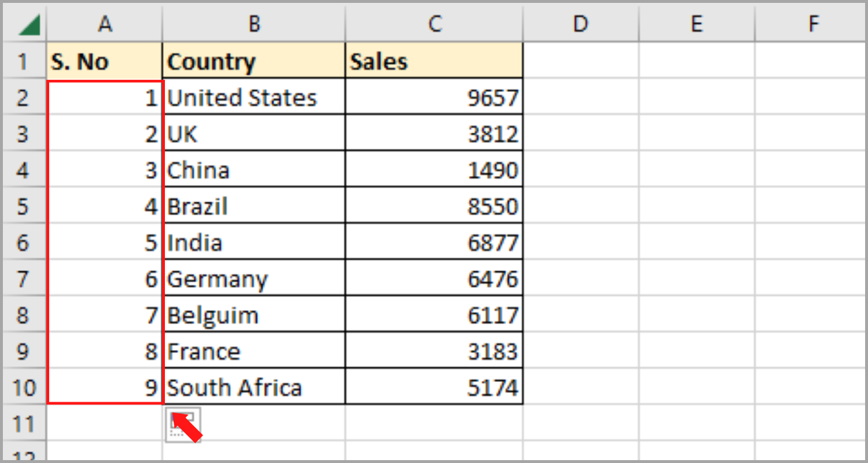Select row header 11

click(24, 423)
